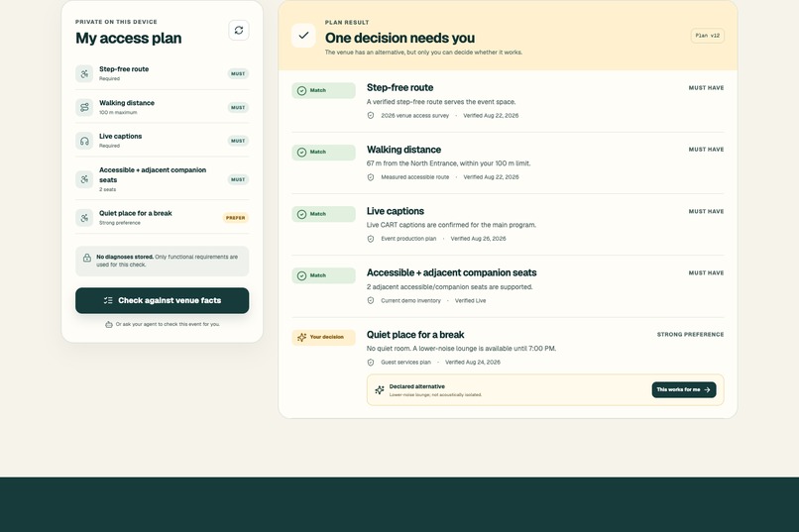Confirm with This works for me button
799x532 pixels.
pos(684,390)
